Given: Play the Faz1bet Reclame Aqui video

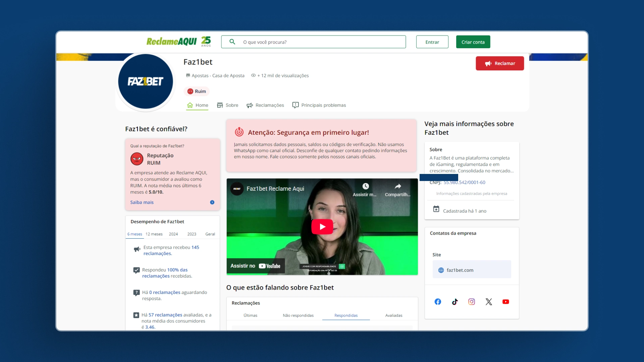Looking at the screenshot, I should pos(322,227).
